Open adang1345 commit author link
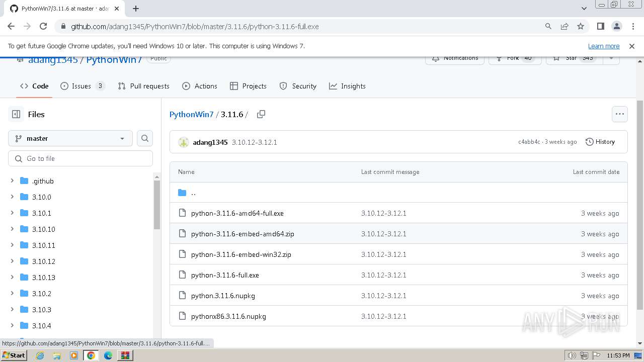Screen dimensions: 644x362 point(210,142)
